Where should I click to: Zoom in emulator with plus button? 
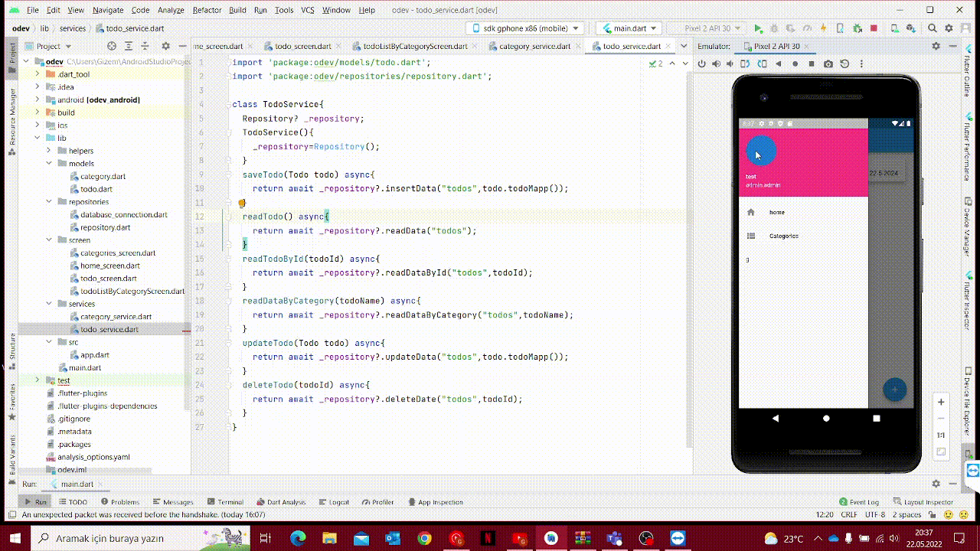point(941,402)
